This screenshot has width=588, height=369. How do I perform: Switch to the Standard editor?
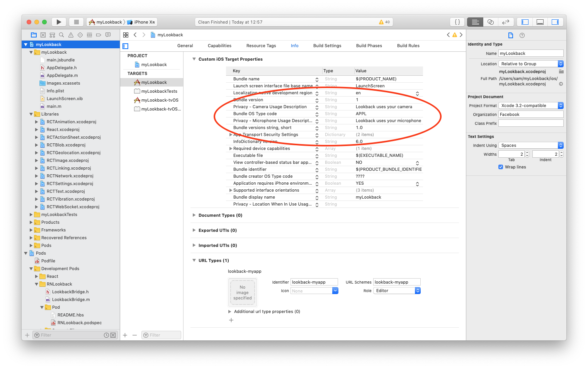(475, 22)
